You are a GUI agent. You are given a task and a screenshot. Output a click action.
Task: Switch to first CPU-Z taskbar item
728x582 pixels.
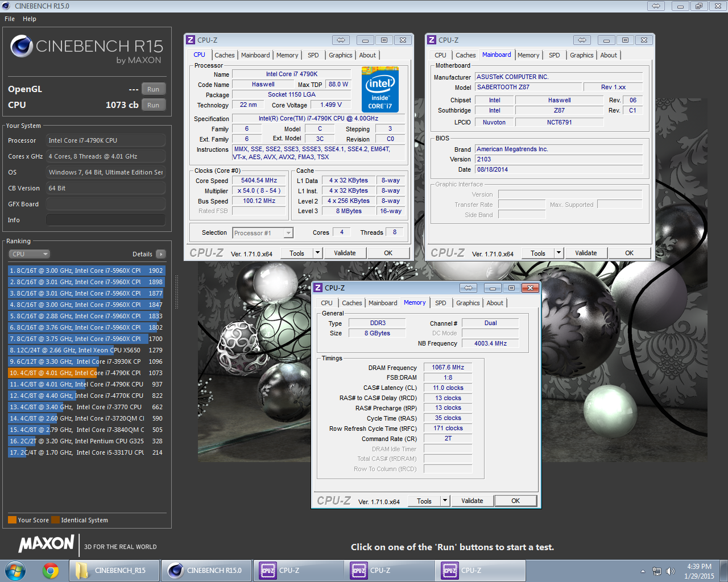(297, 571)
